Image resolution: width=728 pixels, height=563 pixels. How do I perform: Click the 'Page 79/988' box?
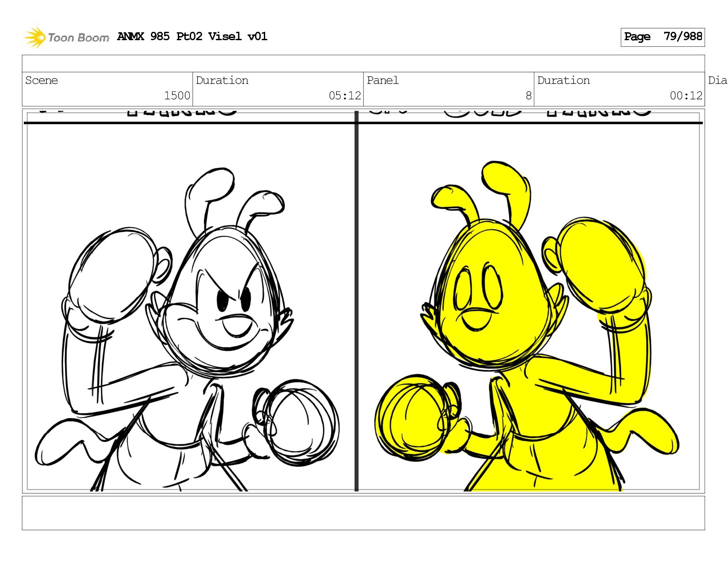click(x=662, y=37)
